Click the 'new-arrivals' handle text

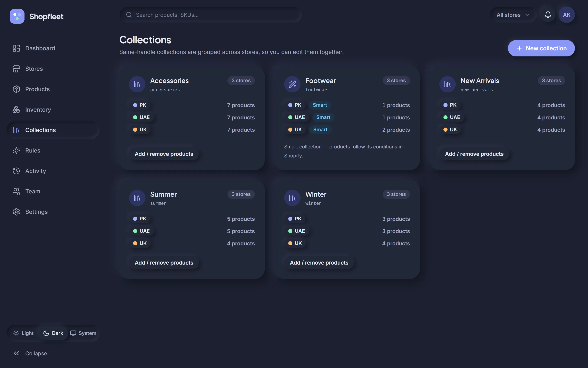point(477,90)
